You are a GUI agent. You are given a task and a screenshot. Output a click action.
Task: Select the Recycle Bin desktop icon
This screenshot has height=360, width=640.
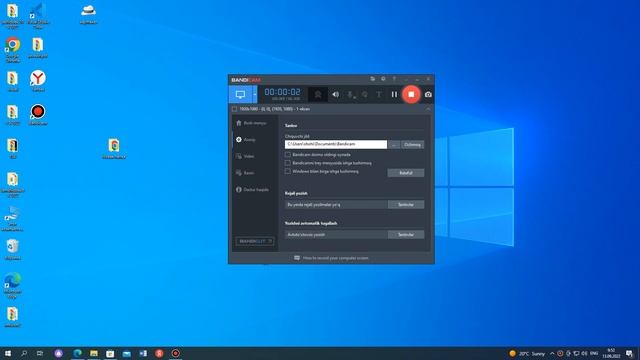(13, 249)
